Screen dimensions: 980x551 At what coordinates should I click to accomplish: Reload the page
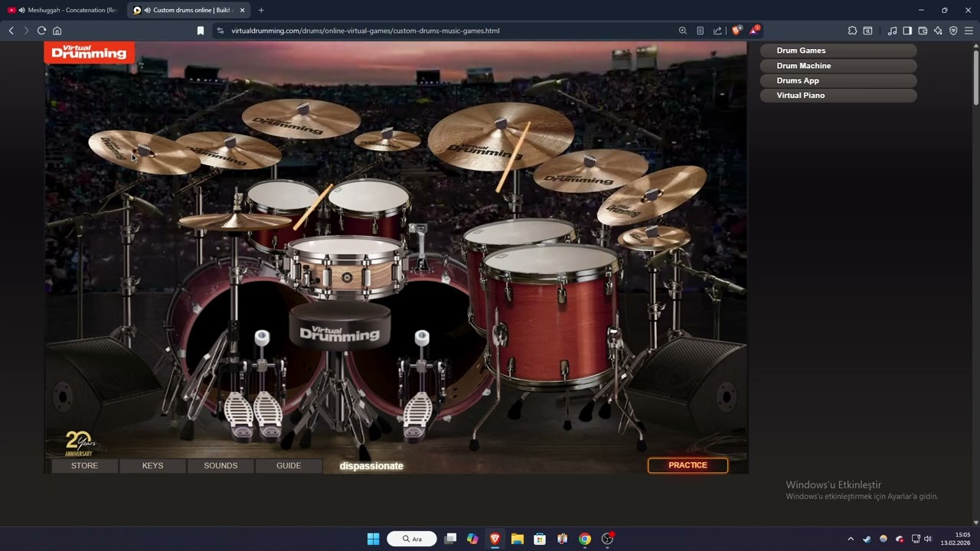coord(41,31)
